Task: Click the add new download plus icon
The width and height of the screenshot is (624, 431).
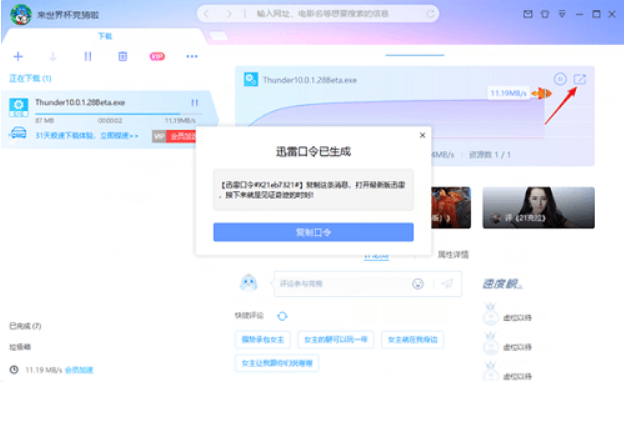Action: (x=18, y=57)
